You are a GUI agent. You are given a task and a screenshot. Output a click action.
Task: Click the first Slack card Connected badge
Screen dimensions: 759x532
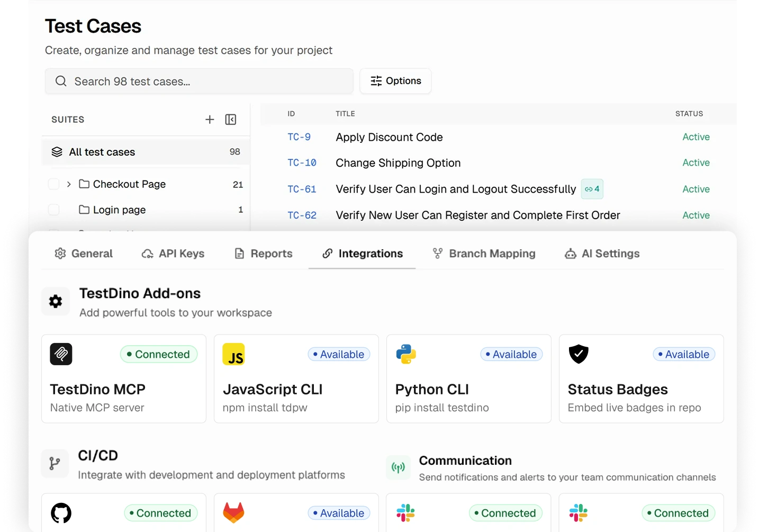[x=505, y=513]
